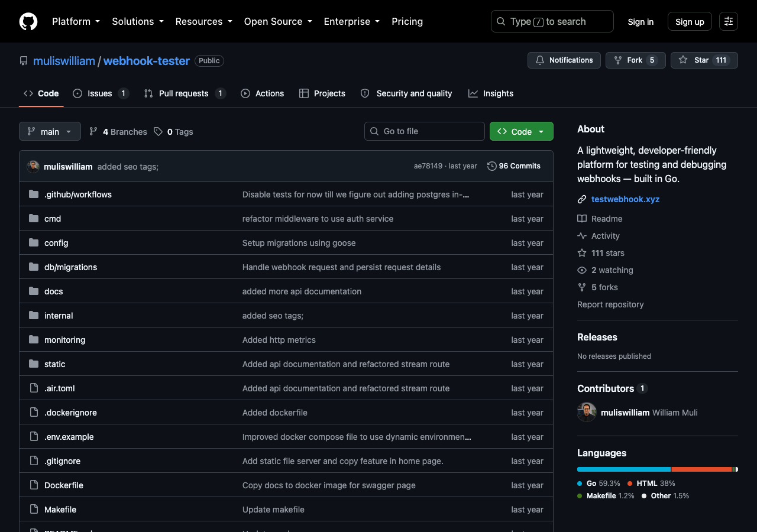757x532 pixels.
Task: Open the muliswilliam owner link in the repo title
Action: tap(64, 61)
